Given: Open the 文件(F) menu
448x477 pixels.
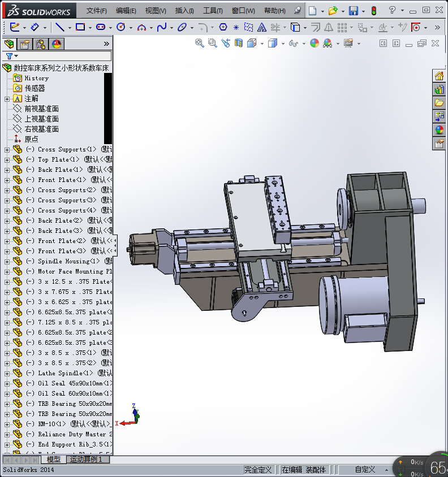Looking at the screenshot, I should coord(96,11).
